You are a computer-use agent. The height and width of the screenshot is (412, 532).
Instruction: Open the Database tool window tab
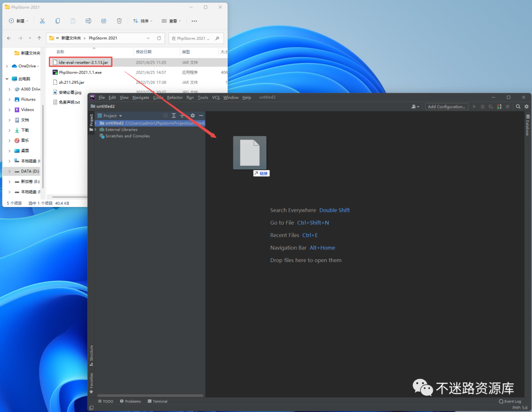(528, 125)
